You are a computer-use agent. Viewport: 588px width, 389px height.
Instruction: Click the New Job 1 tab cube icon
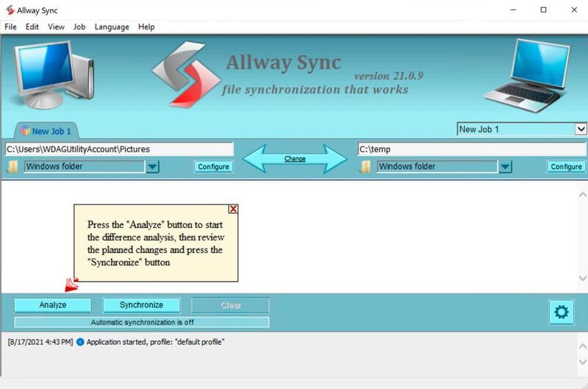tap(25, 131)
